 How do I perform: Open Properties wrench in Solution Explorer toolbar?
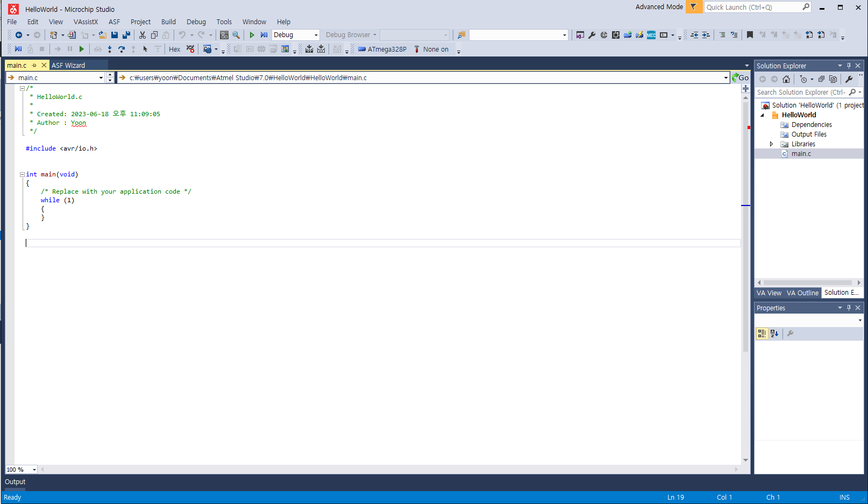(x=849, y=79)
